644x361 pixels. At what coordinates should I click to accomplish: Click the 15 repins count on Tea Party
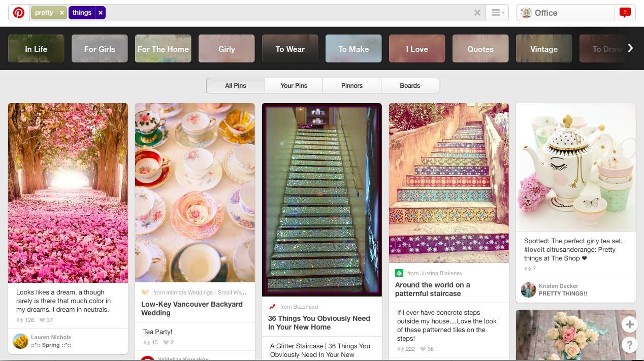[x=151, y=342]
